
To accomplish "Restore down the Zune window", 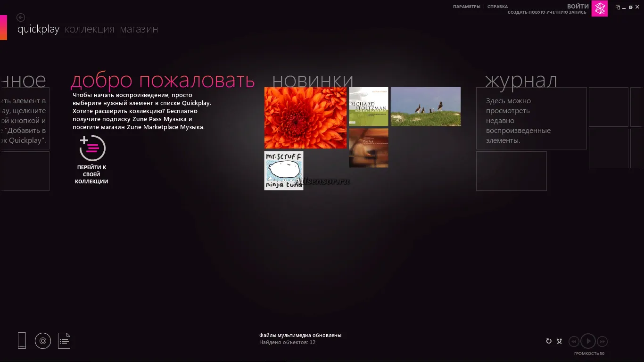I will point(631,7).
